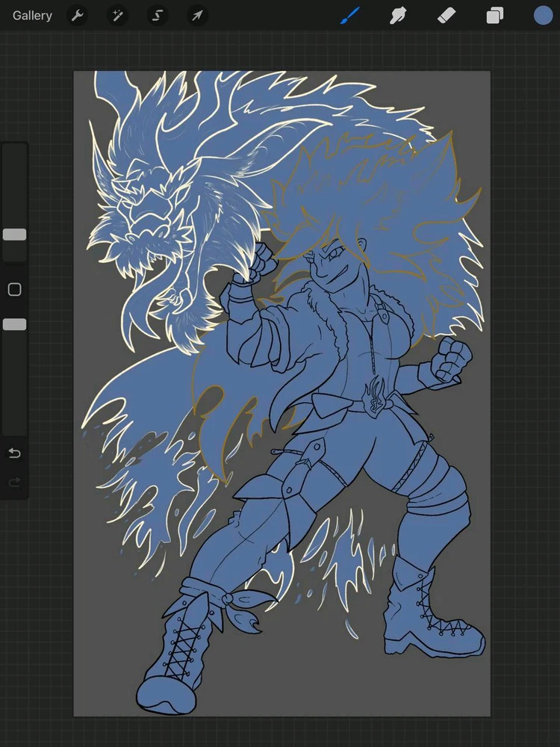Viewport: 560px width, 747px height.
Task: Click the brush opacity slider handle
Action: point(15,324)
